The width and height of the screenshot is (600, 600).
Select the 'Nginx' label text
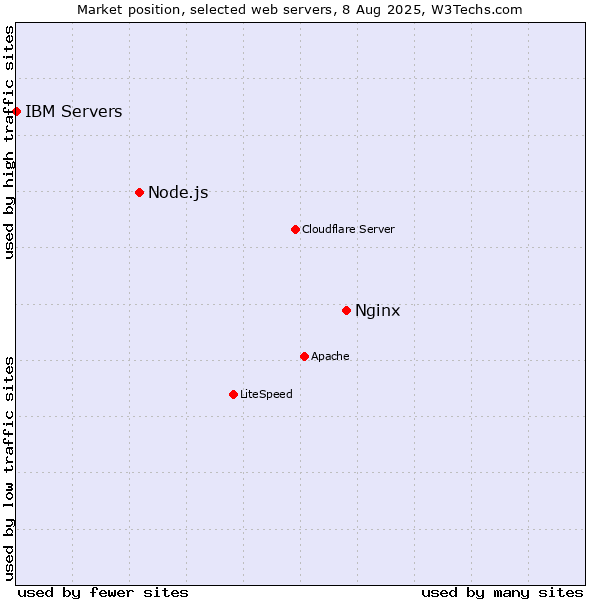(378, 310)
